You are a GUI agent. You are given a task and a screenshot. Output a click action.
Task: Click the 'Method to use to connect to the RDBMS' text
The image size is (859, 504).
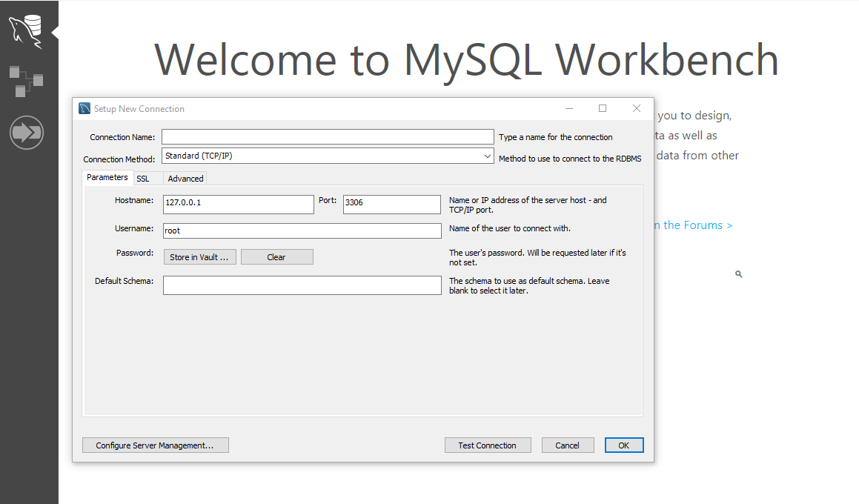click(x=570, y=159)
